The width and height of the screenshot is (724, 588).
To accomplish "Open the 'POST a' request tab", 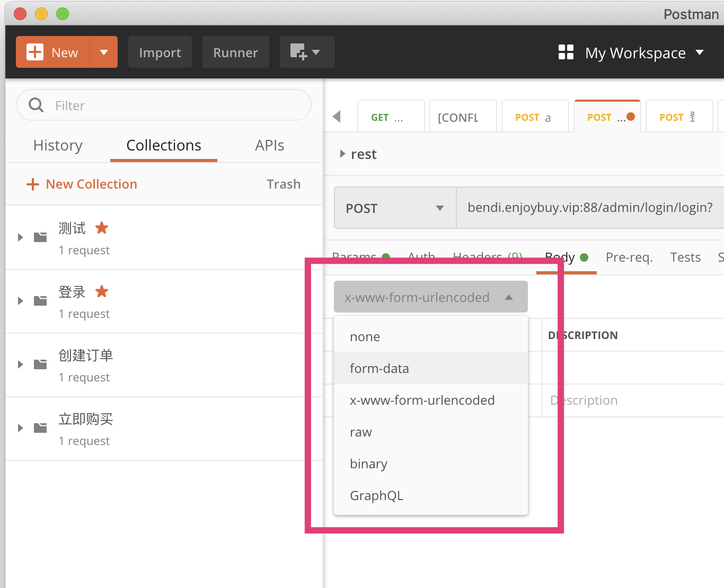I will pos(535,117).
